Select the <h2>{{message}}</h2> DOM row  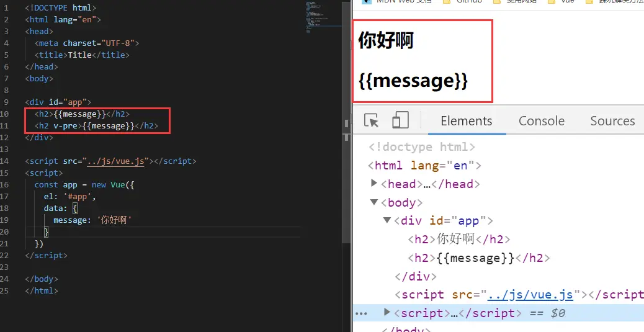(x=478, y=258)
